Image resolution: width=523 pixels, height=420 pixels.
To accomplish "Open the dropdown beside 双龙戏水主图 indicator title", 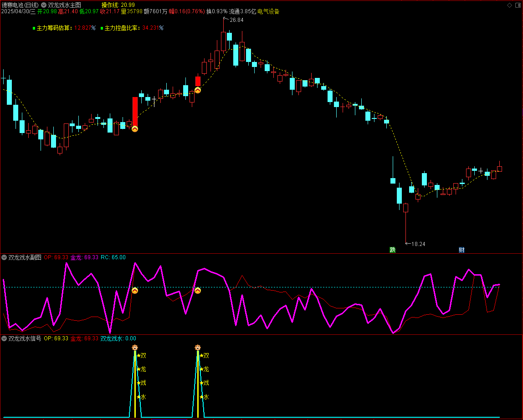I will coord(44,5).
